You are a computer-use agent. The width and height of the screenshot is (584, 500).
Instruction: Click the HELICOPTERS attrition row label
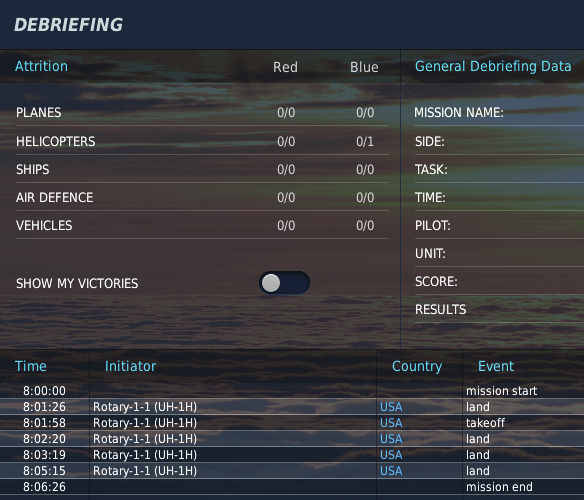pos(55,142)
